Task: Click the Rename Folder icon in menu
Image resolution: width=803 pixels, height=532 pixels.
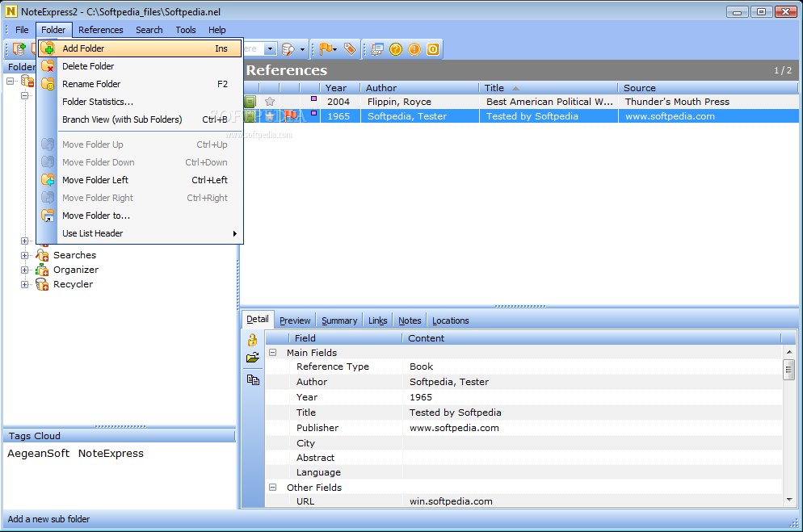Action: pos(48,84)
